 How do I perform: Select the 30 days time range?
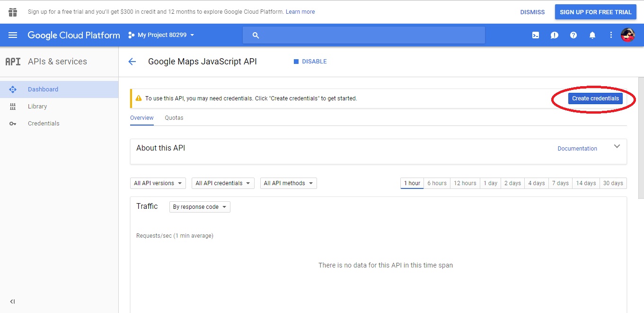point(613,183)
